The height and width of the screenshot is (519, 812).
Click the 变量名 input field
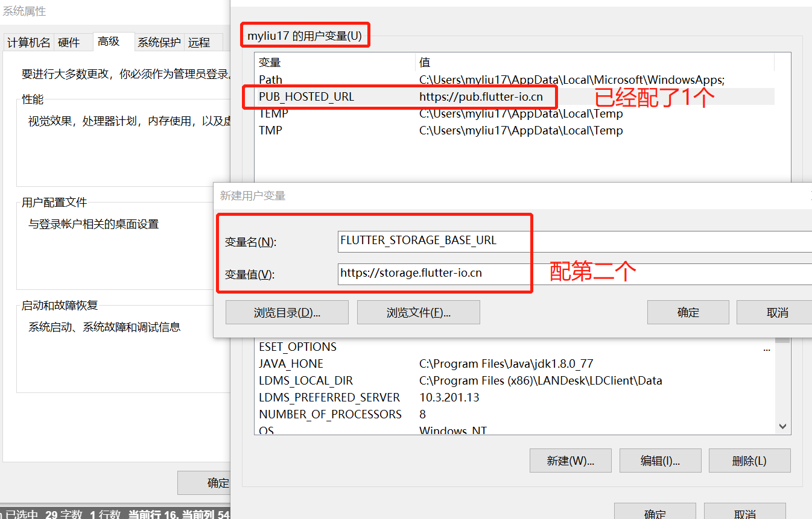(575, 241)
